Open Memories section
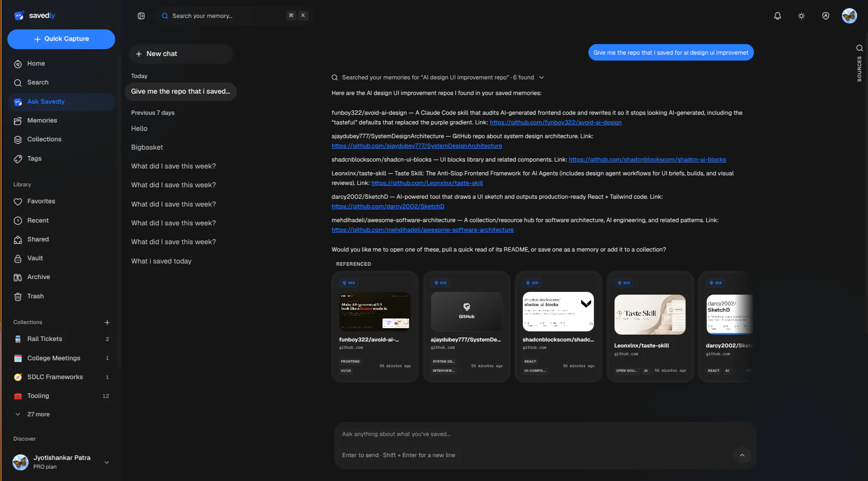This screenshot has height=481, width=868. pyautogui.click(x=61, y=121)
